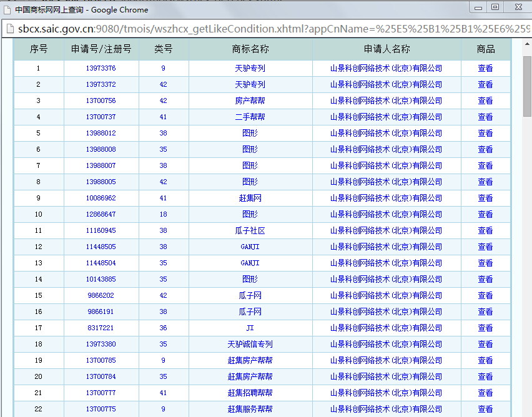This screenshot has width=532, height=417.
Task: Click the vertical scrollbar thumb
Action: click(x=527, y=87)
